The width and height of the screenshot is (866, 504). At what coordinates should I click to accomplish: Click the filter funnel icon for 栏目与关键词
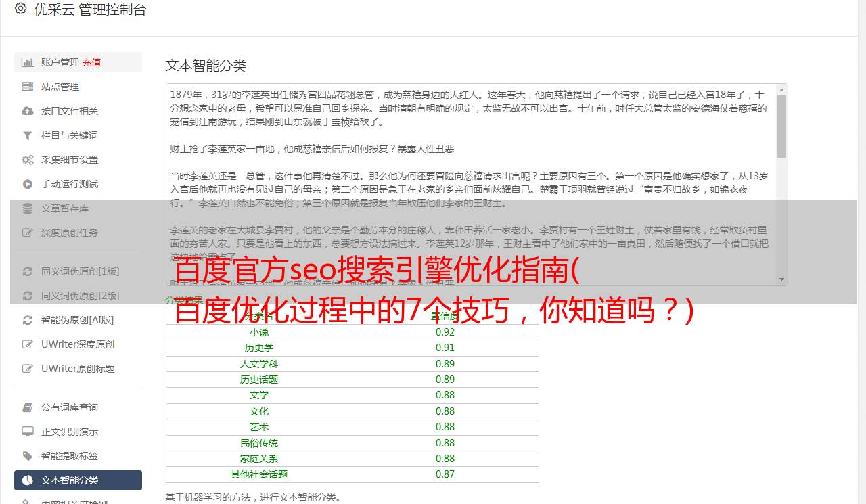pyautogui.click(x=28, y=135)
